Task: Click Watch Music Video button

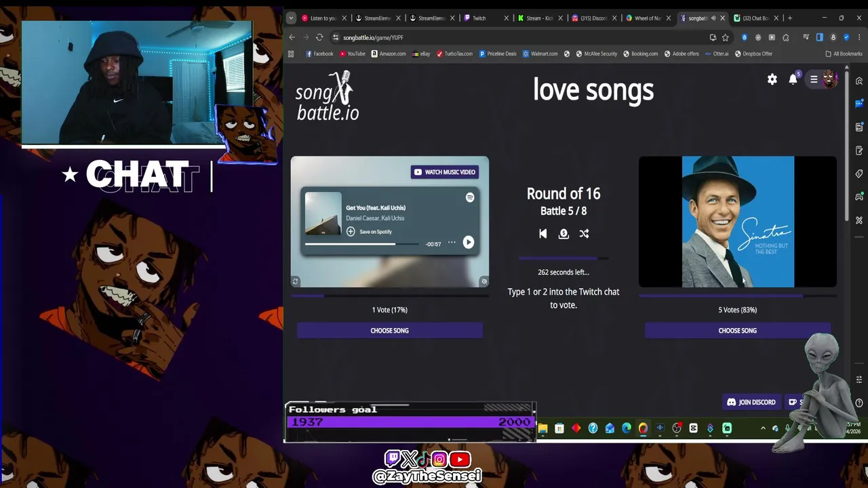Action: tap(445, 172)
